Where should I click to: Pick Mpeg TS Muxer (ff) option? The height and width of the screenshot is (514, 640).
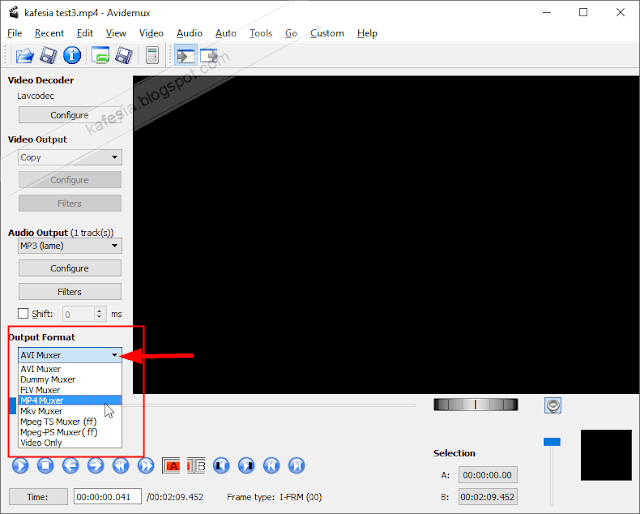70,421
